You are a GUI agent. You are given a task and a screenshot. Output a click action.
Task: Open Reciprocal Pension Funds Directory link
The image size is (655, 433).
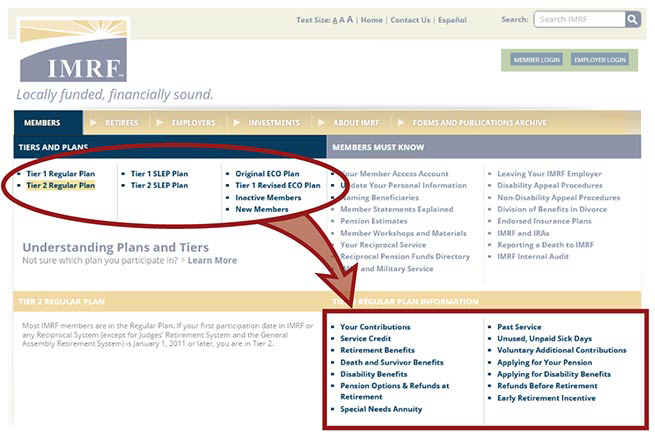coord(405,256)
